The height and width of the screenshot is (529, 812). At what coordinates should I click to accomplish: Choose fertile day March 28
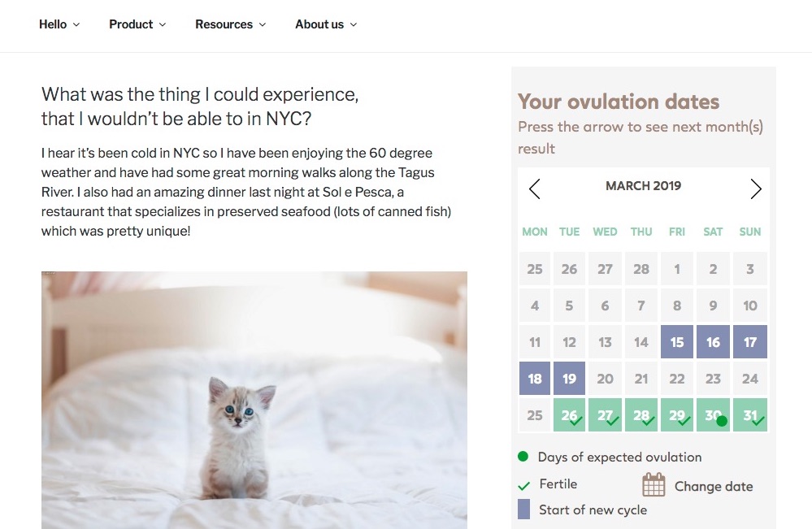(641, 415)
